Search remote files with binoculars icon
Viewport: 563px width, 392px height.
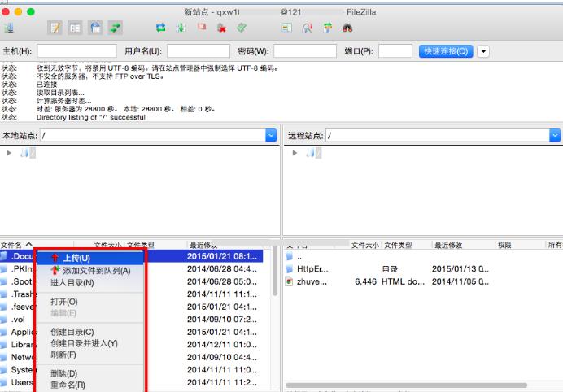(347, 28)
